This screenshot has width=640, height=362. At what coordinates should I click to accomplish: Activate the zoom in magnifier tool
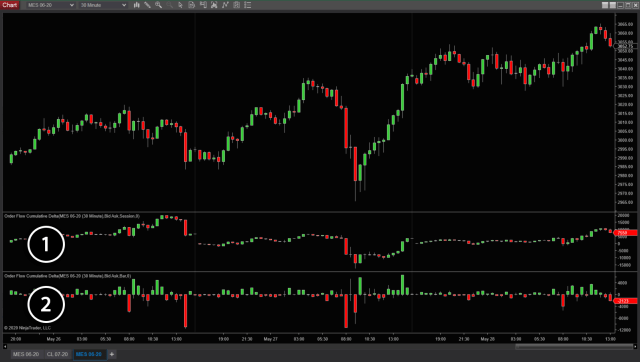point(158,5)
